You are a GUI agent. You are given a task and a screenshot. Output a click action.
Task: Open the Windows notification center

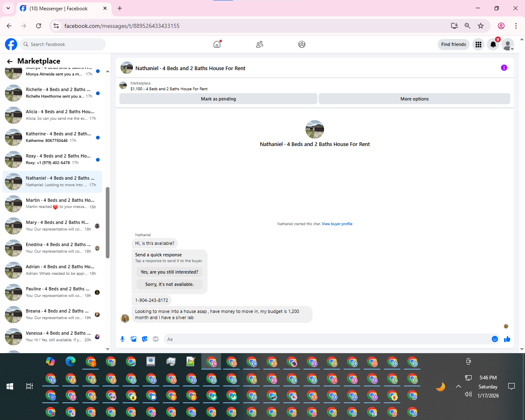(x=511, y=386)
